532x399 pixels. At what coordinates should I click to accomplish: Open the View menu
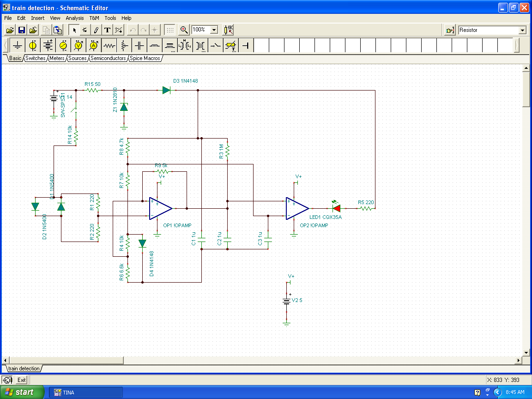pos(55,18)
